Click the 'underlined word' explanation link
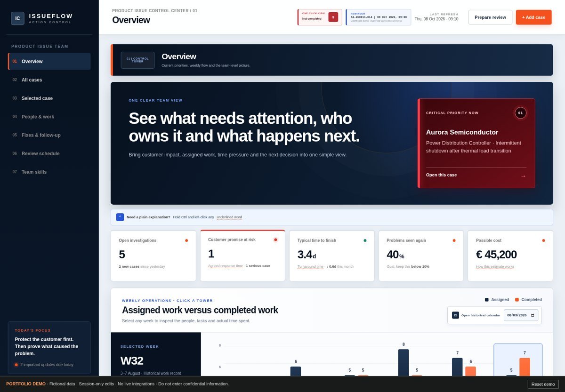The image size is (565, 392). pos(229,217)
